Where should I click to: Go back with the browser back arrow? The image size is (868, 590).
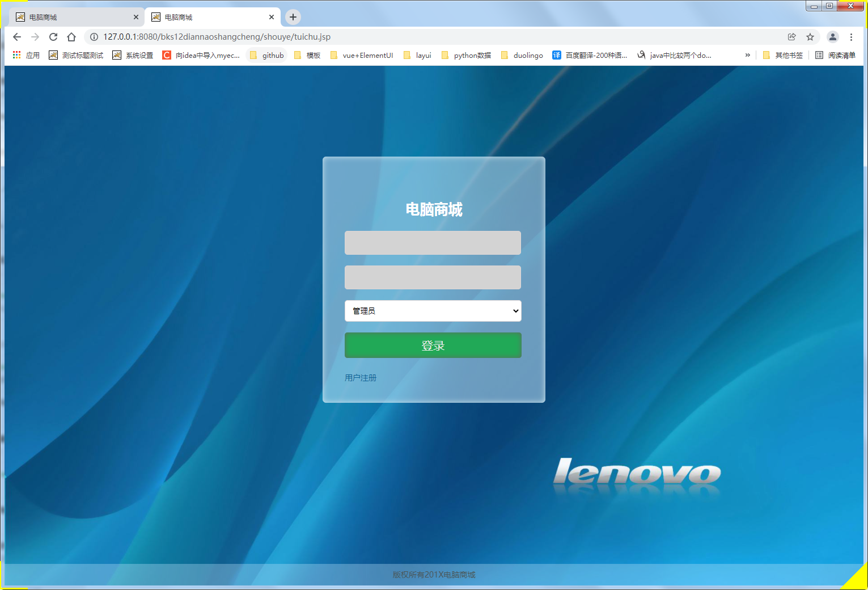17,37
